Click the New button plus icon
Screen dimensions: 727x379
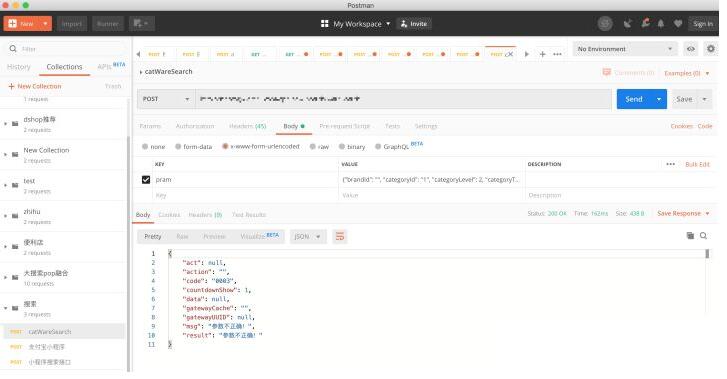click(x=13, y=24)
